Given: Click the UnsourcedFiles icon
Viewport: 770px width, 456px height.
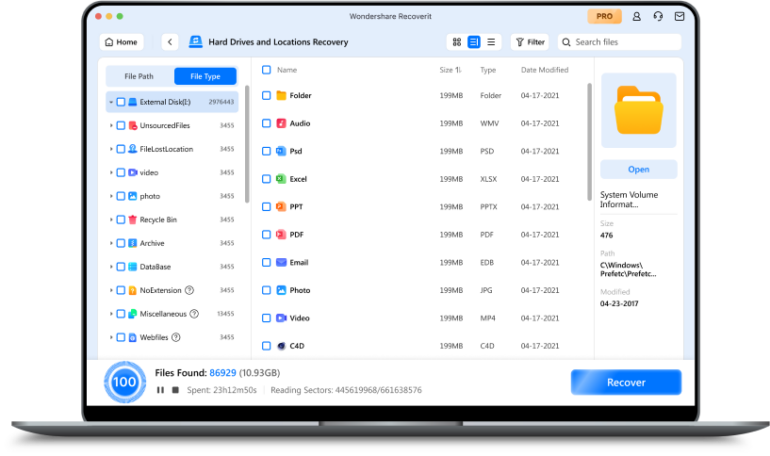Looking at the screenshot, I should [133, 125].
